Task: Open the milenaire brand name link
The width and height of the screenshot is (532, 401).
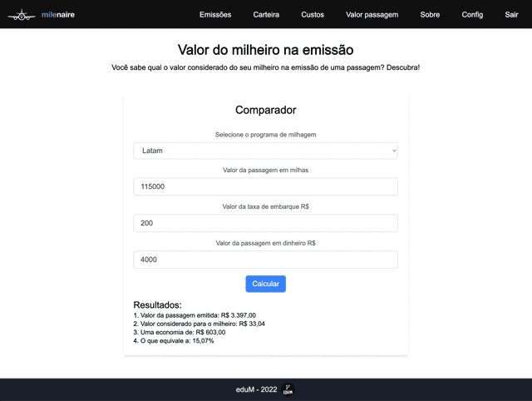Action: (x=58, y=15)
